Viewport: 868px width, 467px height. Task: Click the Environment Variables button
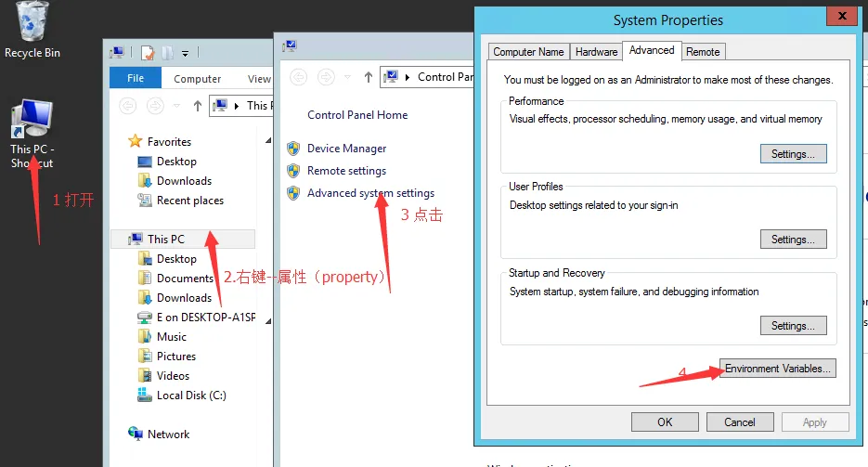(779, 369)
